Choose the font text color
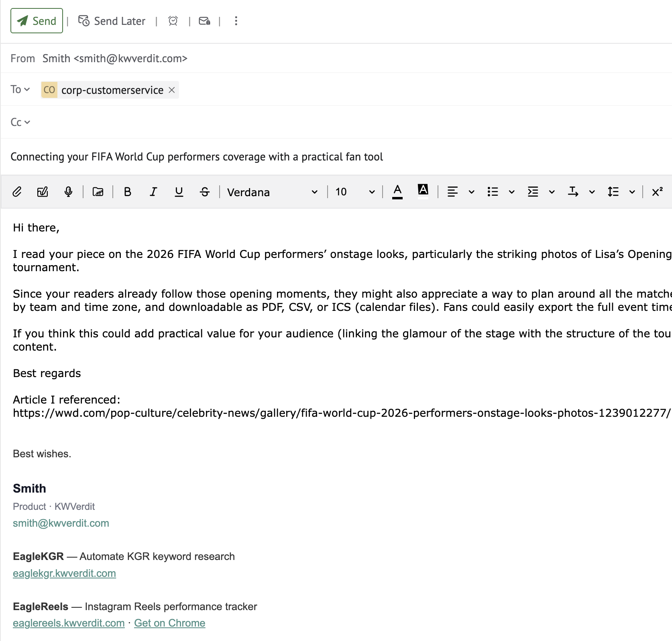This screenshot has height=641, width=672. click(397, 192)
